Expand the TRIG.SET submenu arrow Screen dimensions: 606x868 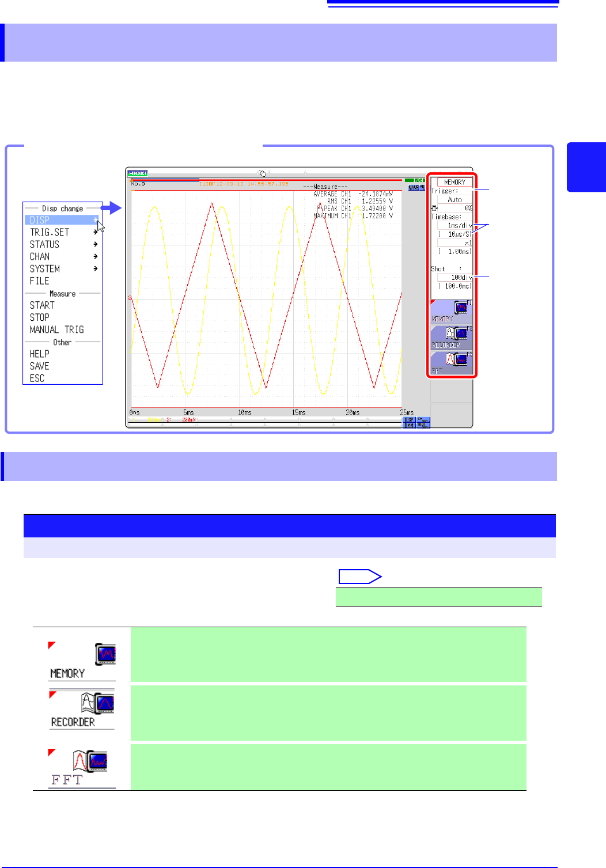(x=96, y=232)
